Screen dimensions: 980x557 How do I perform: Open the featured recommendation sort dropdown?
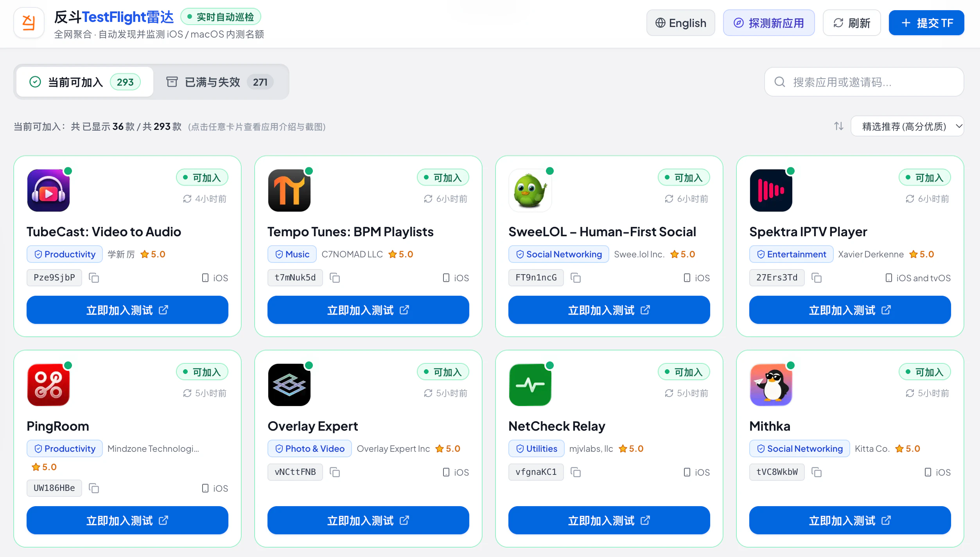pyautogui.click(x=907, y=126)
